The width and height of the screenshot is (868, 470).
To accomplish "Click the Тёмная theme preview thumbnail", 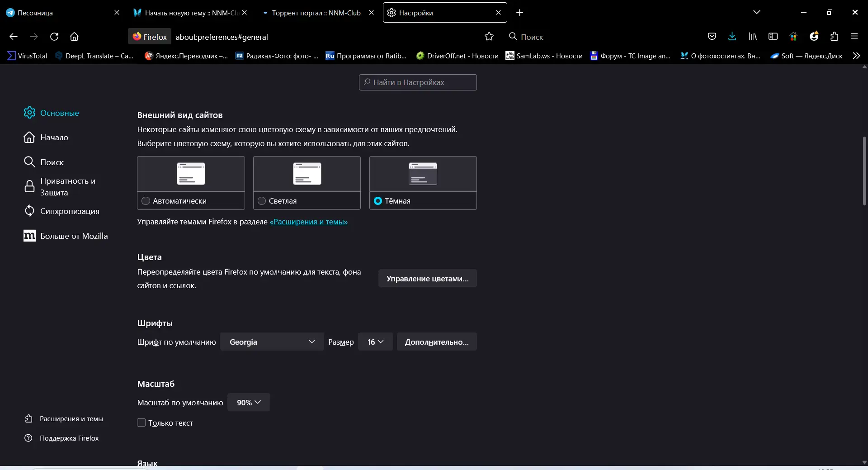I will click(423, 174).
